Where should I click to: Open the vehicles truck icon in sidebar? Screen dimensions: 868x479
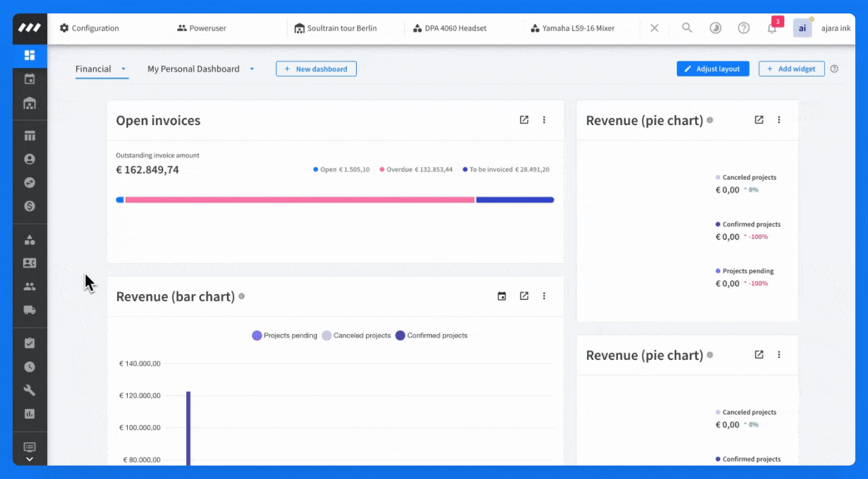[29, 310]
